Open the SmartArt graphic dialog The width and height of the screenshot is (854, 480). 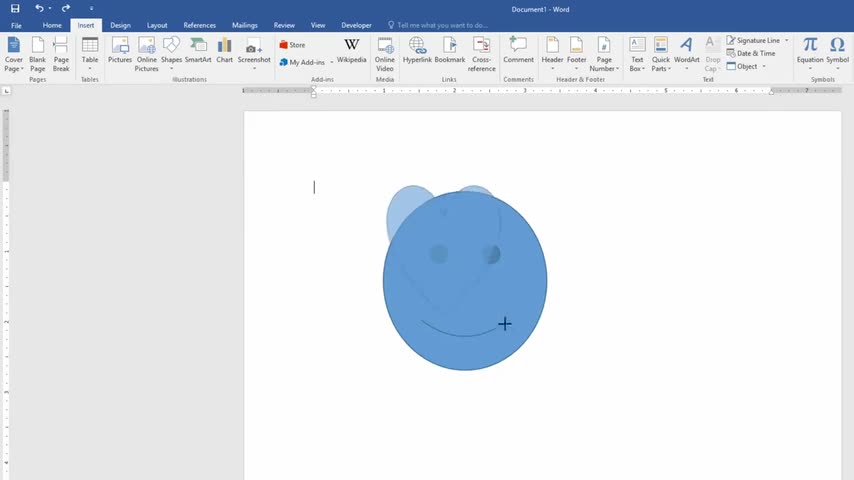(198, 50)
